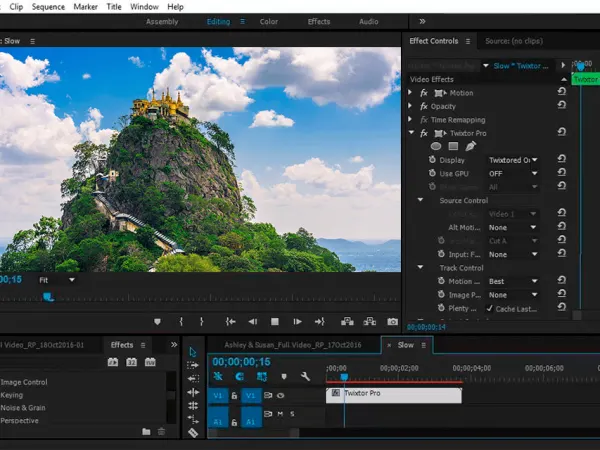This screenshot has height=450, width=600.
Task: Open the Keying effects folder
Action: [x=12, y=395]
